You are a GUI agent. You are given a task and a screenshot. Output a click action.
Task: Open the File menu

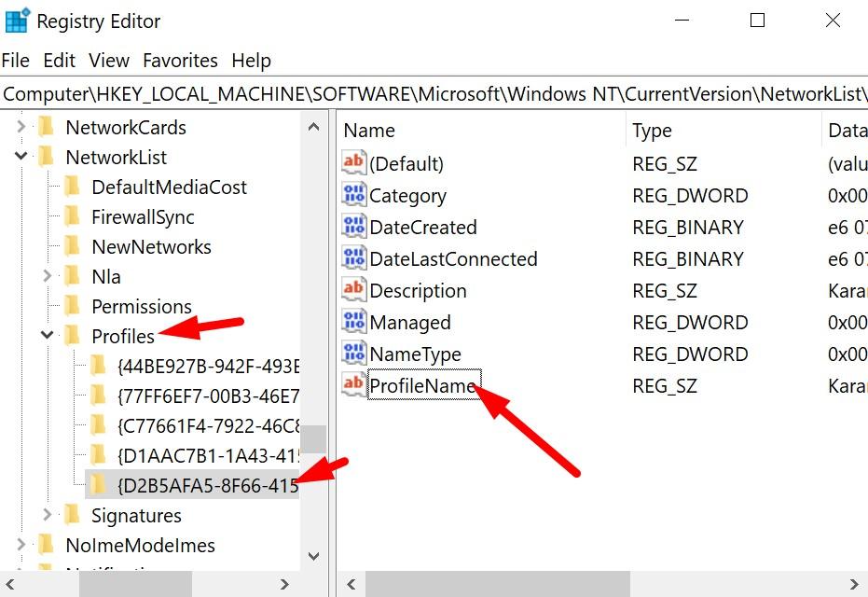pos(16,61)
